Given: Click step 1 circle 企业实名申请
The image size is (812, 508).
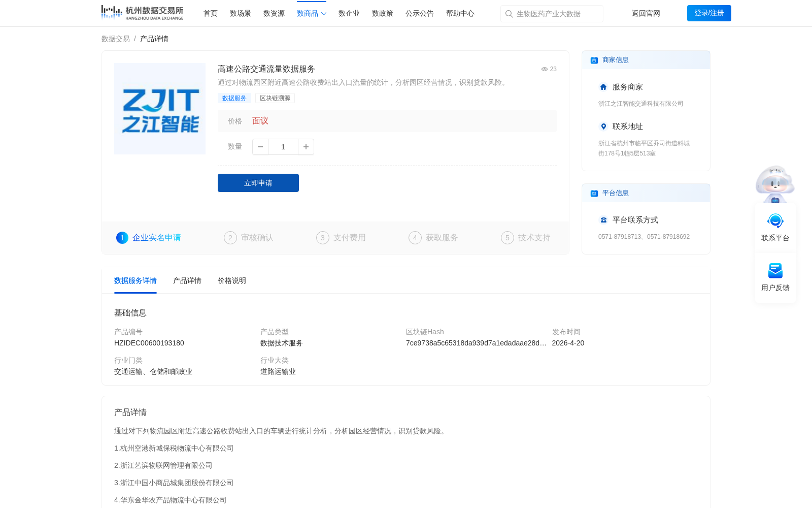Looking at the screenshot, I should coord(122,238).
